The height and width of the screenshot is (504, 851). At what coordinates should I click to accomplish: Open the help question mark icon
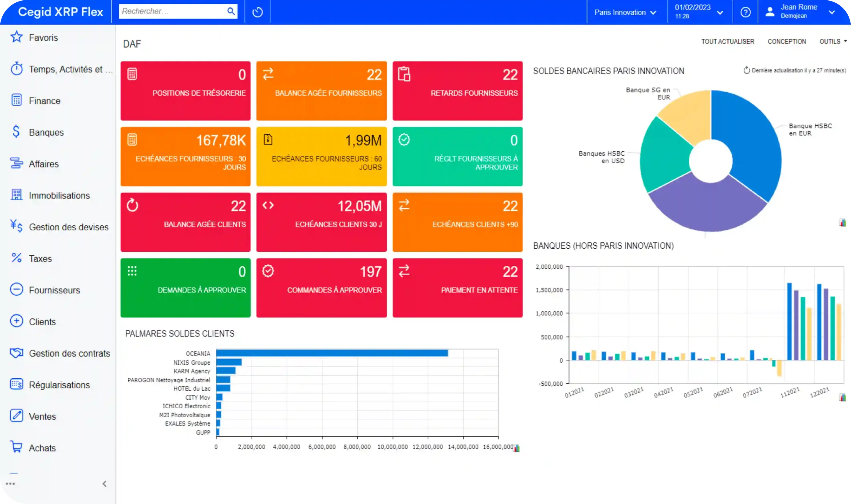point(745,12)
